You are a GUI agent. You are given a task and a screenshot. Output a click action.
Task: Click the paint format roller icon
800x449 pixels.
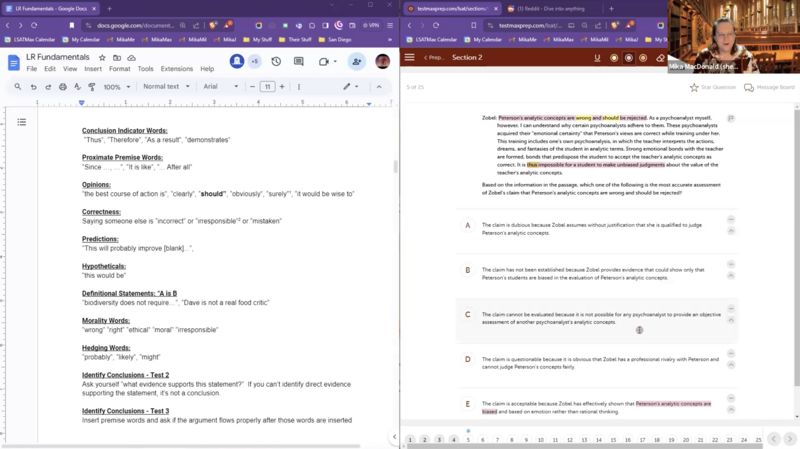point(91,87)
